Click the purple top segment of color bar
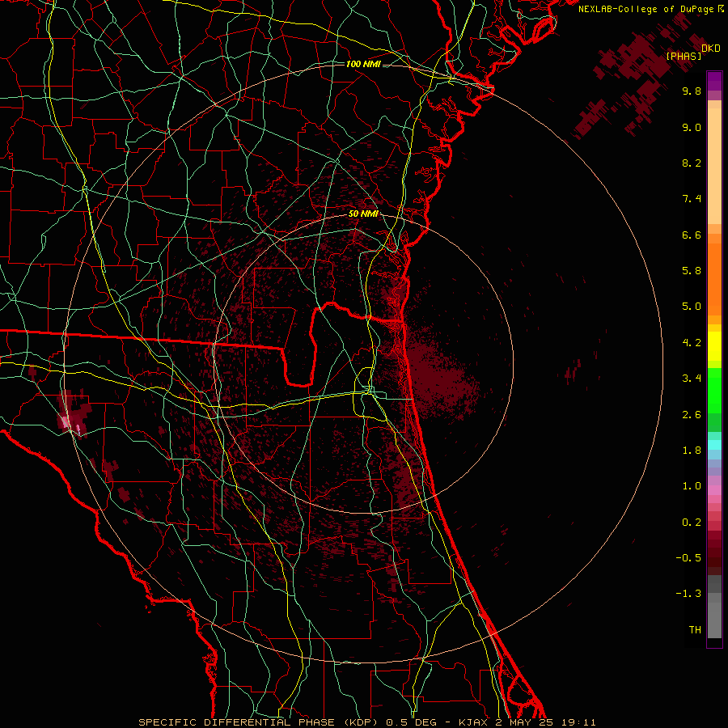Screen dimensions: 728x728 pyautogui.click(x=714, y=81)
